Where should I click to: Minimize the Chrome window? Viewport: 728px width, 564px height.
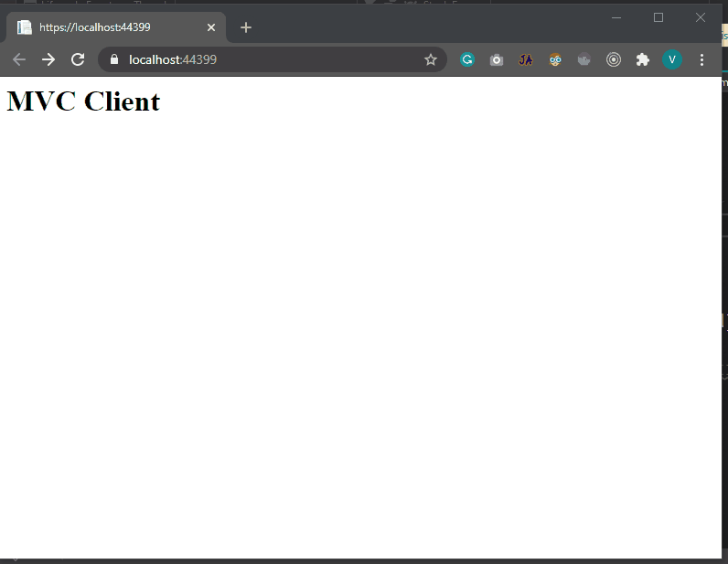click(616, 17)
